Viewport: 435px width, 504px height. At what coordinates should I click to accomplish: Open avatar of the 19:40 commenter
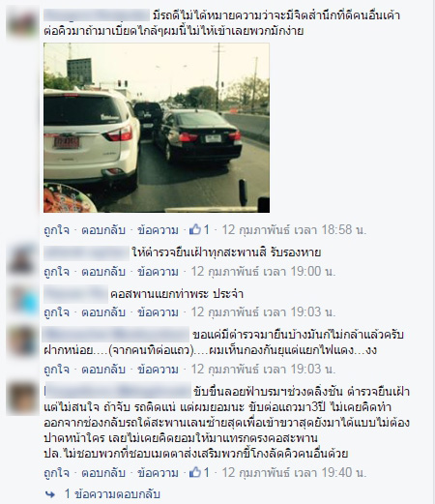22,399
